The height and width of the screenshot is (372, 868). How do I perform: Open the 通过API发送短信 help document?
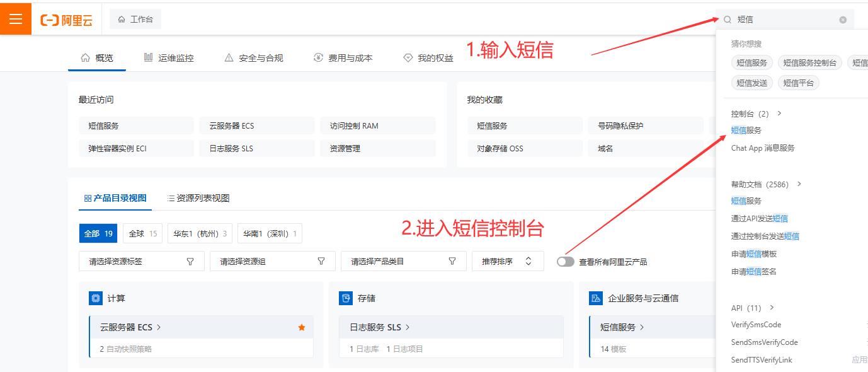pyautogui.click(x=760, y=219)
